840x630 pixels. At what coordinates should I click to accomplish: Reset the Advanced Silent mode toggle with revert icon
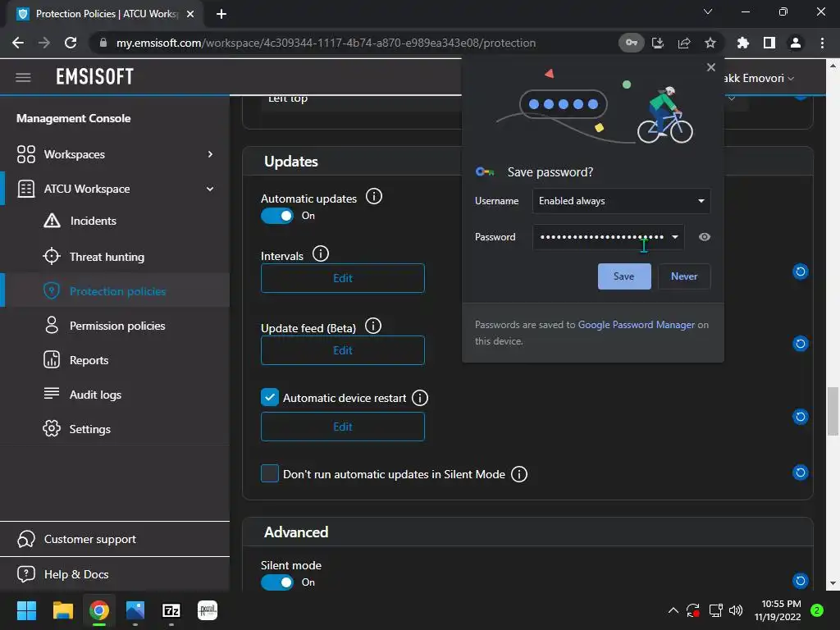click(x=801, y=581)
